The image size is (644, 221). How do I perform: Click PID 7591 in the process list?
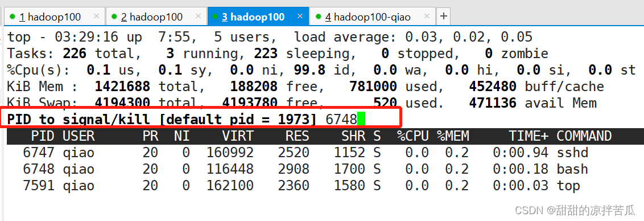[39, 186]
